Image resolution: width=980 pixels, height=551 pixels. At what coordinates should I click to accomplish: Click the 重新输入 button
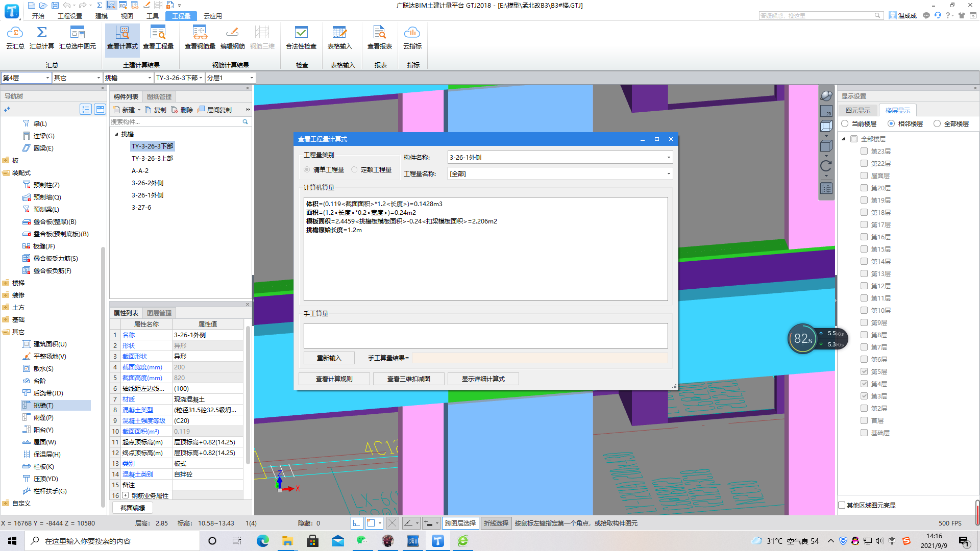[x=329, y=358]
